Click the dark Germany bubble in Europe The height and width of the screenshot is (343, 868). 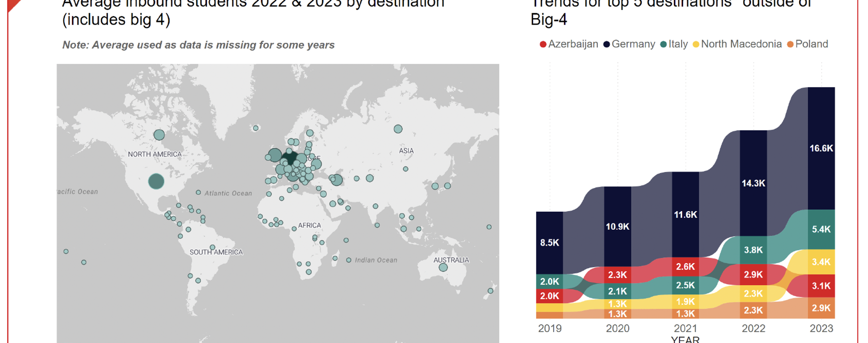pos(289,158)
